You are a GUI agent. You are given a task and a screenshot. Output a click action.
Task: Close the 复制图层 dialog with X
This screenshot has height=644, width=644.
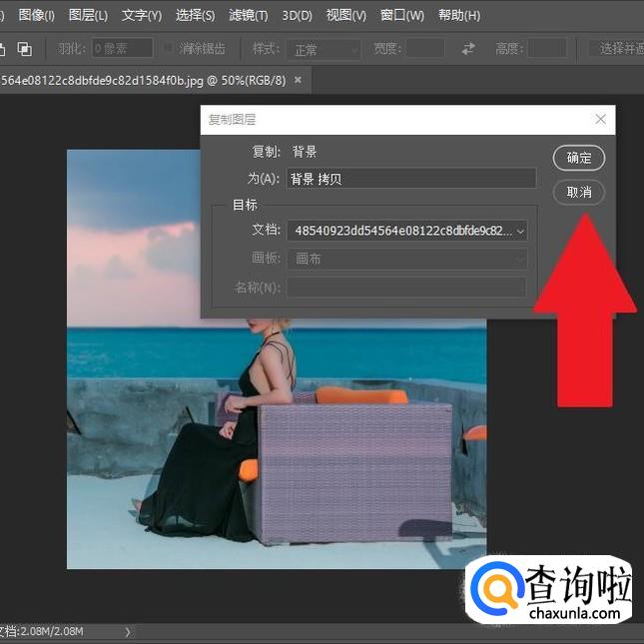600,120
